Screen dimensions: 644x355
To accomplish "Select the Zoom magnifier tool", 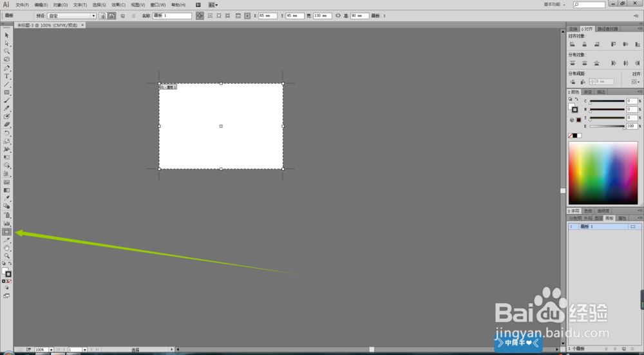I will pos(6,256).
